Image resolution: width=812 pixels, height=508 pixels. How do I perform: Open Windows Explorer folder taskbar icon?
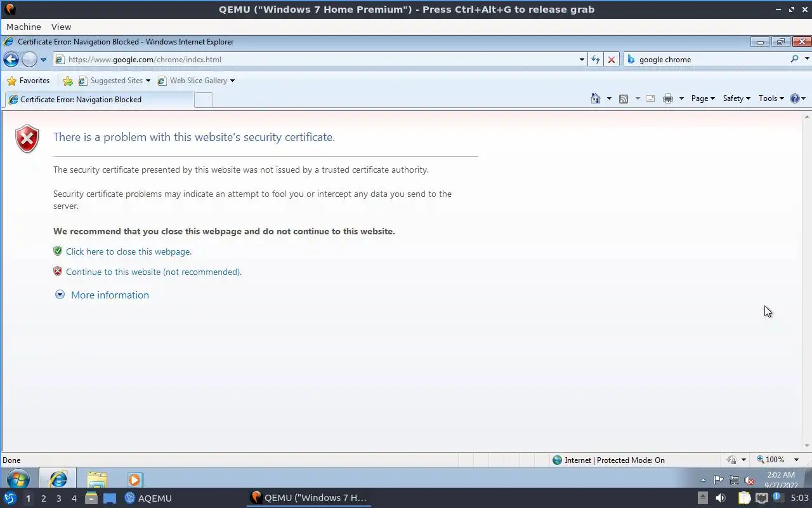(x=96, y=479)
